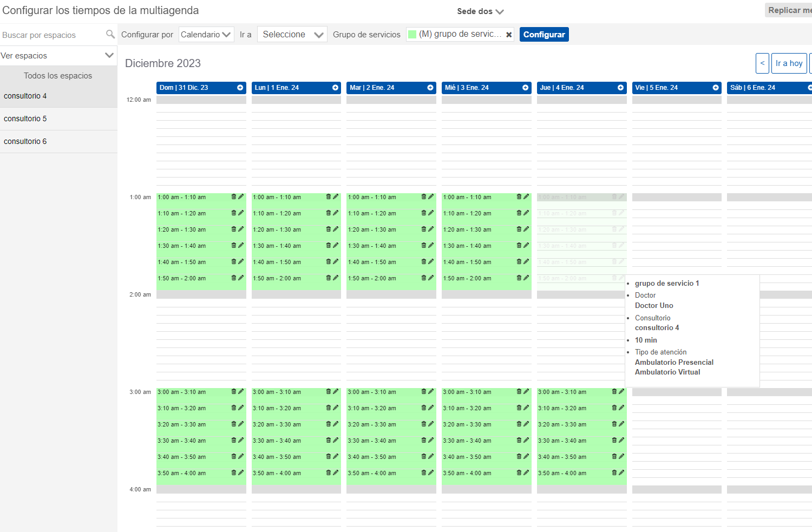Focus the Buscar por espacios field
812x532 pixels.
point(51,35)
